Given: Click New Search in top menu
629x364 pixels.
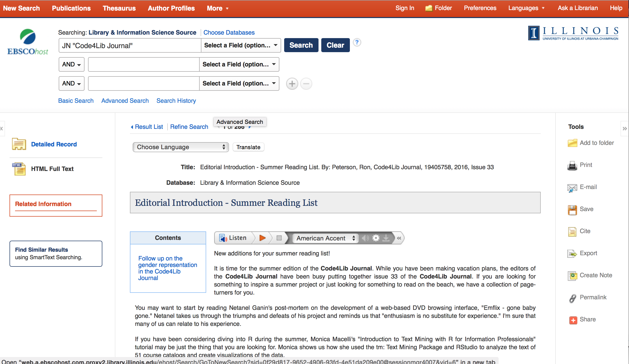Looking at the screenshot, I should 22,8.
